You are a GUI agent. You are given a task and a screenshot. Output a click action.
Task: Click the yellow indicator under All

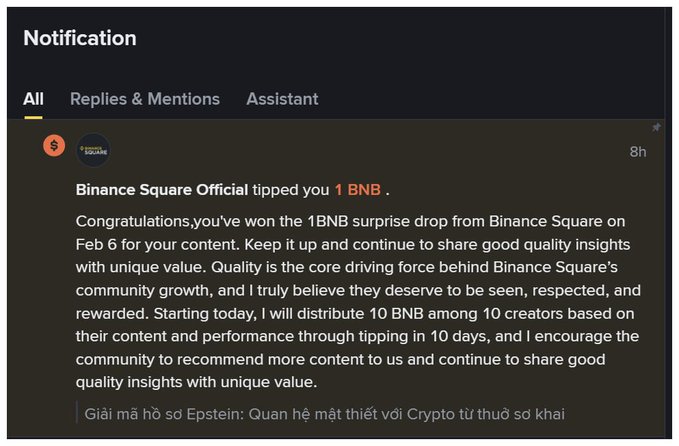33,116
